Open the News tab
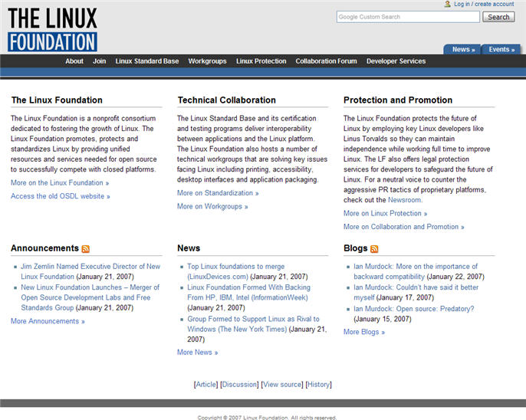The width and height of the screenshot is (526, 420). 462,49
